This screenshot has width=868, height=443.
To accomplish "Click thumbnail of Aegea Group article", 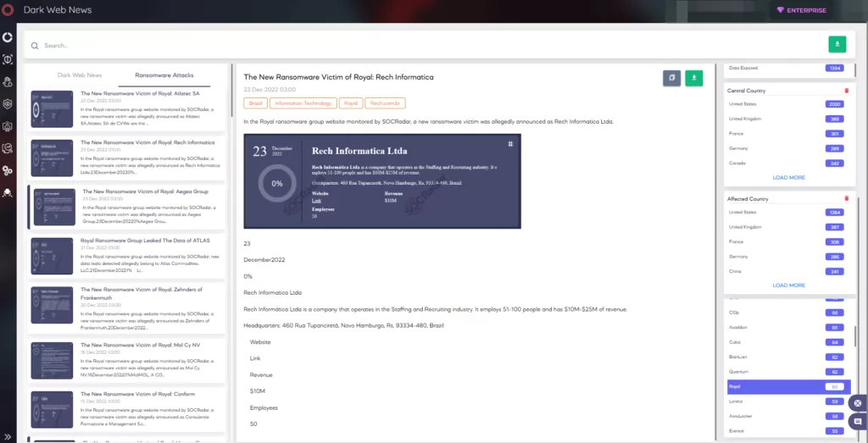I will [54, 207].
